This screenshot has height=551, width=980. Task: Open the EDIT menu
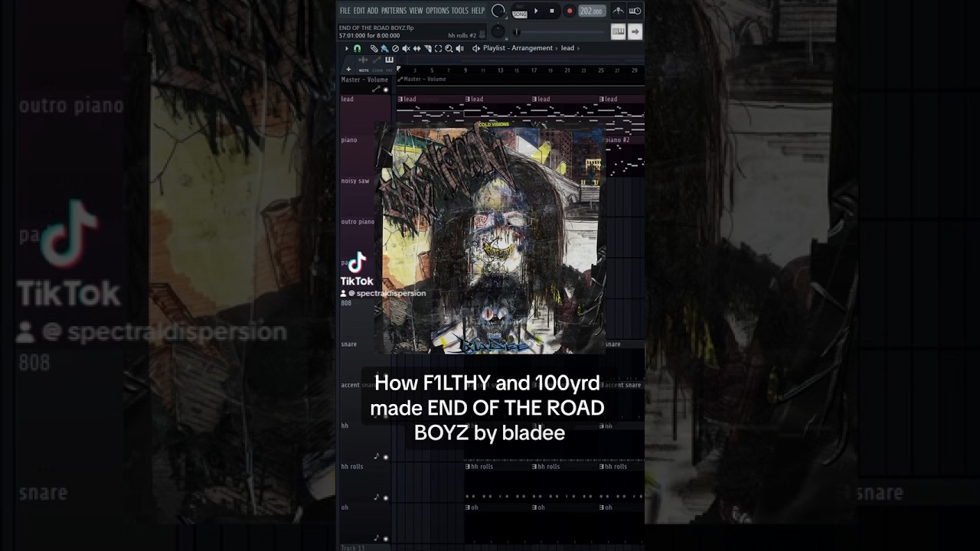click(359, 11)
